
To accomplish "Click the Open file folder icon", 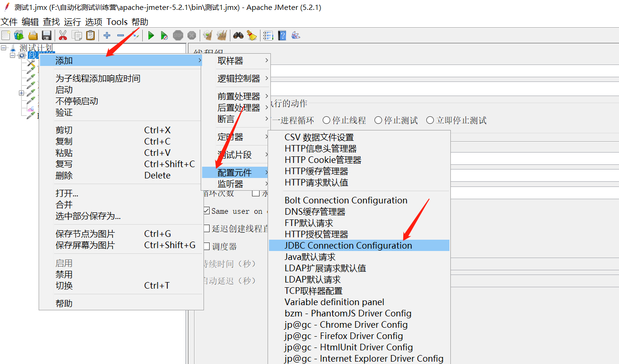I will tap(33, 35).
